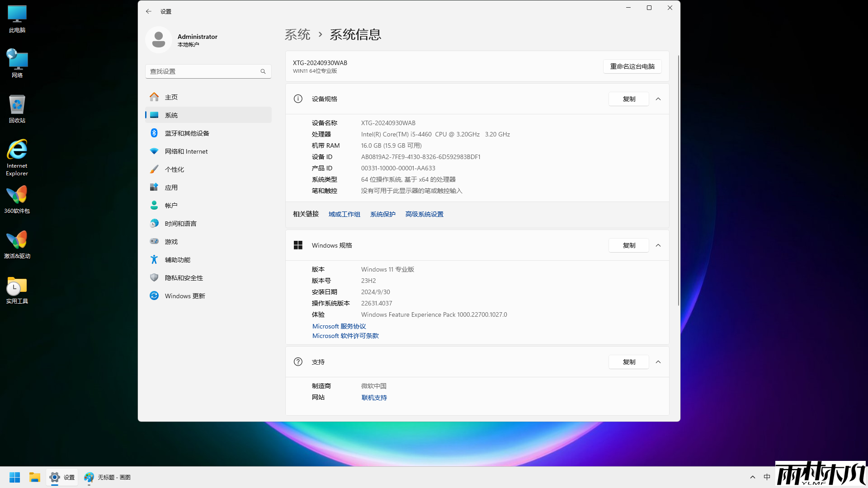Viewport: 868px width, 488px height.
Task: Open the Windows Update section
Action: (184, 296)
